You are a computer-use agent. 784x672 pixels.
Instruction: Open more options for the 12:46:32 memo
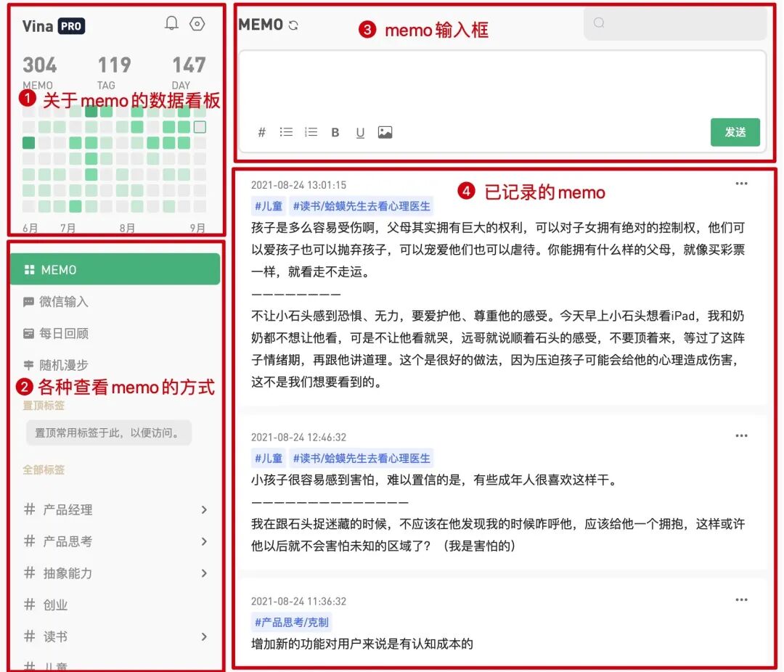click(x=741, y=435)
